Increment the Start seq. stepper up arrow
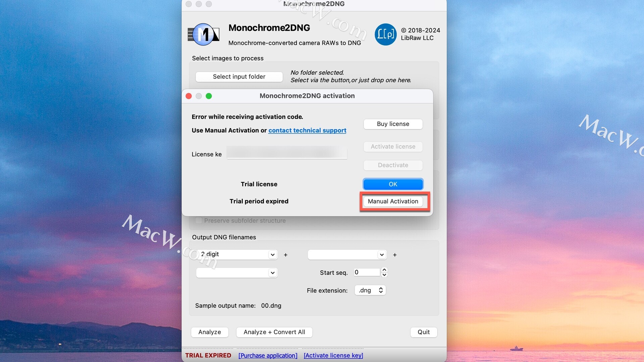This screenshot has height=362, width=644. click(384, 270)
